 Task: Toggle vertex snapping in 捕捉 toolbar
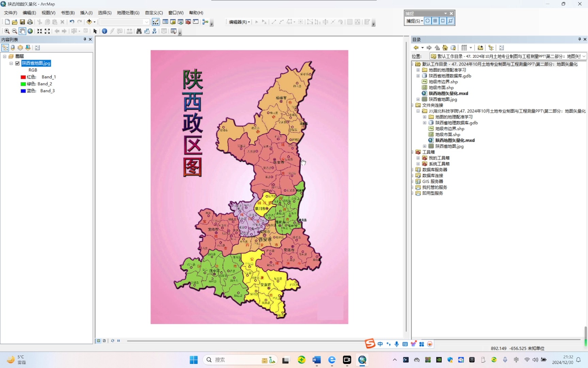tap(443, 21)
